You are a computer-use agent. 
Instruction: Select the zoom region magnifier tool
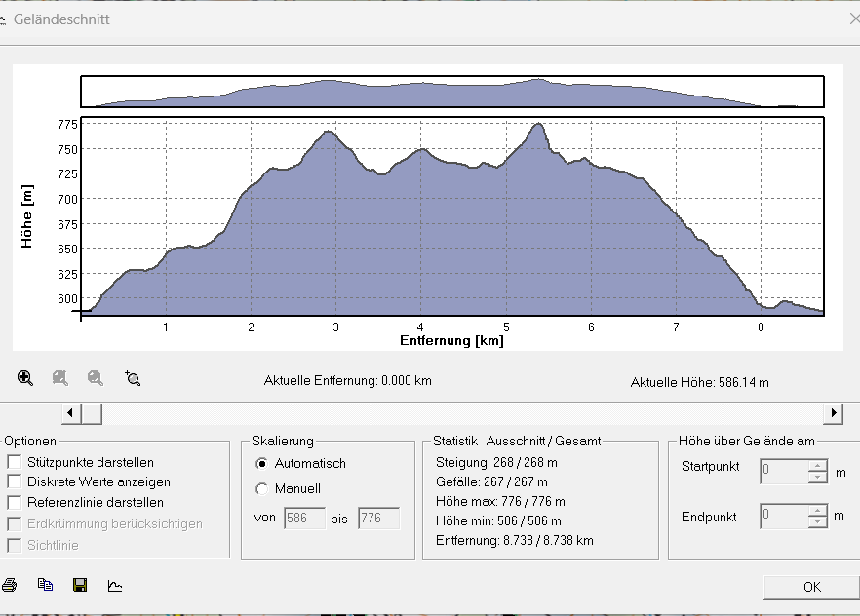pyautogui.click(x=133, y=378)
